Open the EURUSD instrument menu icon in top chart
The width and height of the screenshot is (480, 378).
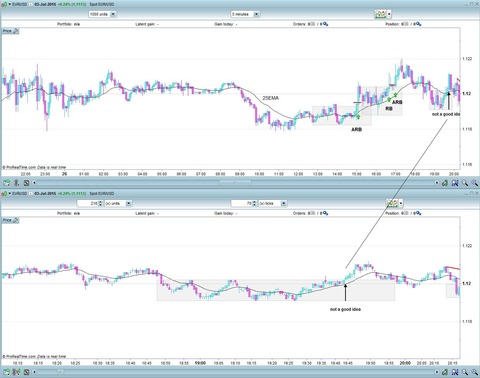pyautogui.click(x=4, y=4)
